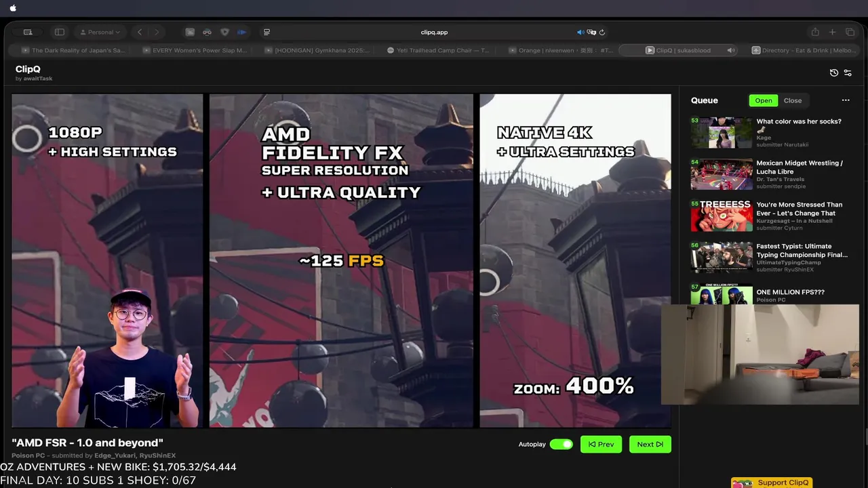
Task: Click the Safari sidebar toggle icon
Action: pos(60,32)
